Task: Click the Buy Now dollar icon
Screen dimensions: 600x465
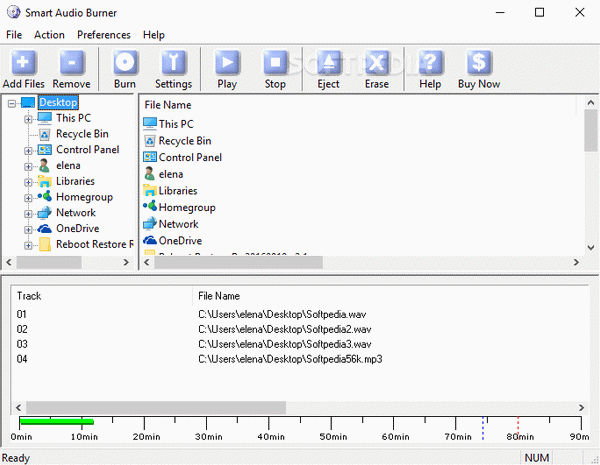Action: tap(479, 62)
